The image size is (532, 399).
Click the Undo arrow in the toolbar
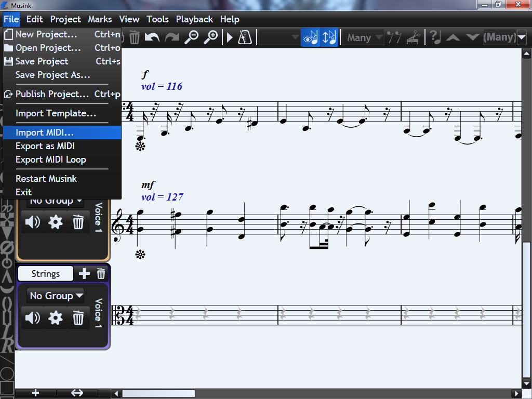152,37
